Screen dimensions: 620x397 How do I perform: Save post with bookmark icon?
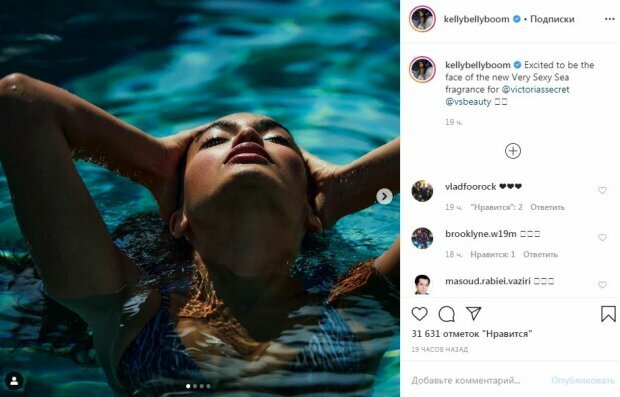coord(608,314)
